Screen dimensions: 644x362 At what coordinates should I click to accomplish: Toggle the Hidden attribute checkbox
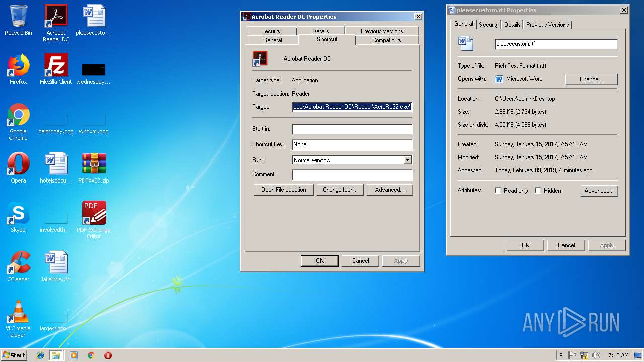pyautogui.click(x=538, y=191)
